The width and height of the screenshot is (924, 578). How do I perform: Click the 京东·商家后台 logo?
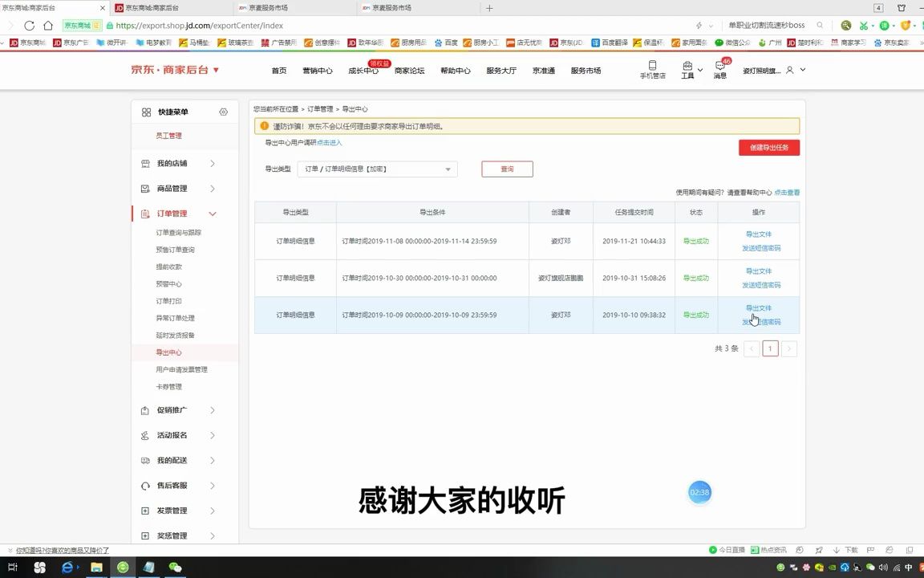170,70
